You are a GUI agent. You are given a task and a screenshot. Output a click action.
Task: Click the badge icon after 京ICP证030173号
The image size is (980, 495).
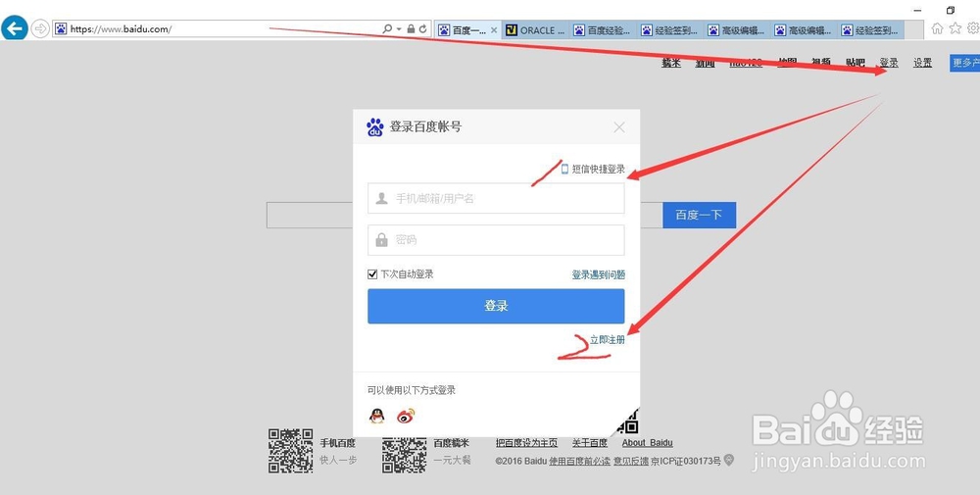pyautogui.click(x=729, y=460)
